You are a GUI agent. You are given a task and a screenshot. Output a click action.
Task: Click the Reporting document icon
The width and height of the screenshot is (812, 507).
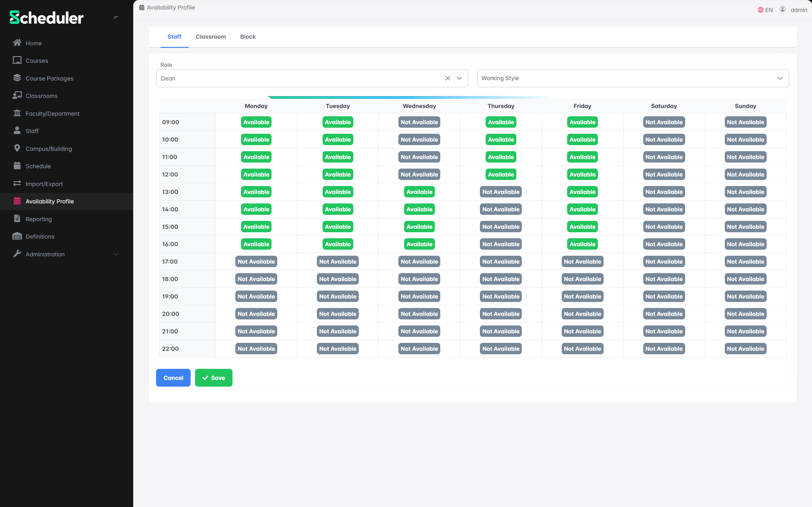[17, 219]
